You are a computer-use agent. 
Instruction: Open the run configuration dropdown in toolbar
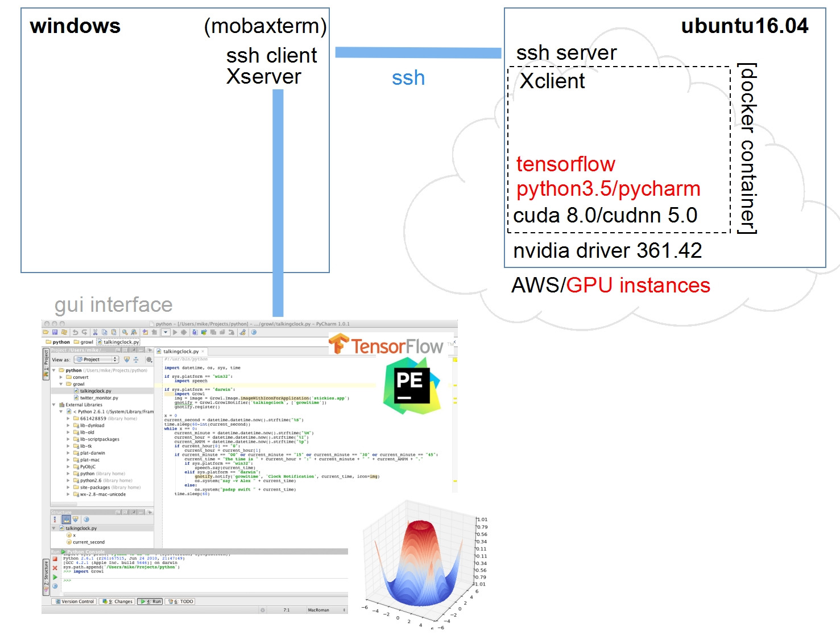[x=165, y=332]
